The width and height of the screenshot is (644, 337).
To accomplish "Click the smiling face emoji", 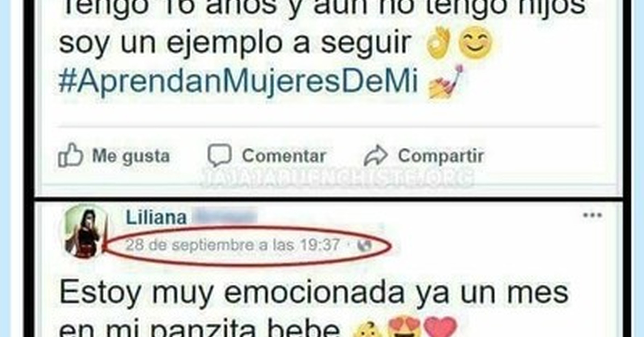I will pyautogui.click(x=475, y=43).
